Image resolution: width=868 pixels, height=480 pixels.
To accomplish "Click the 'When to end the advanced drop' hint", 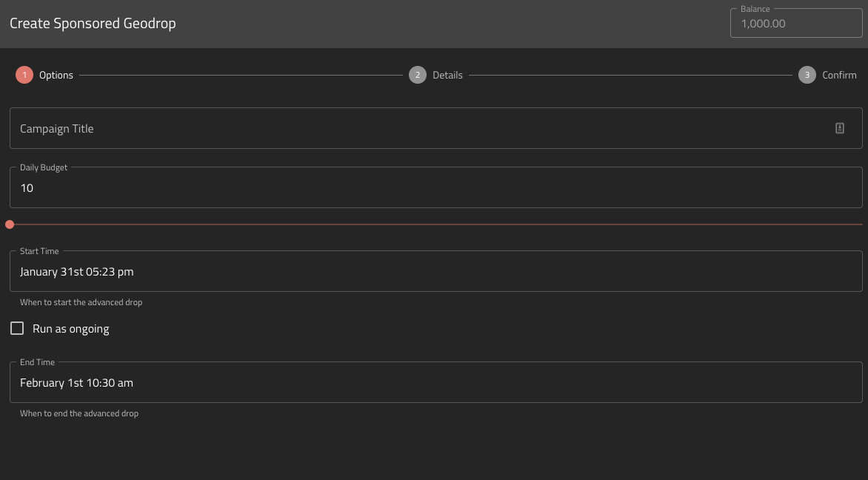I will [79, 413].
